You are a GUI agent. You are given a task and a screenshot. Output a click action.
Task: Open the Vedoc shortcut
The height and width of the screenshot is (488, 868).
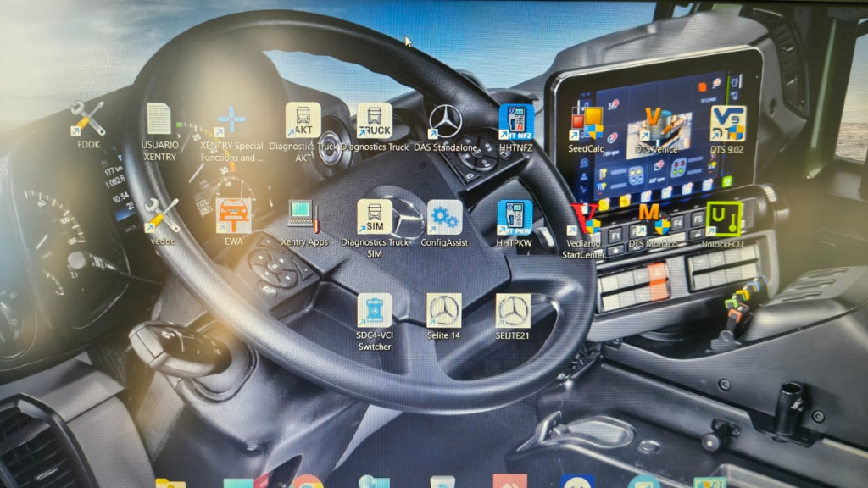[161, 216]
